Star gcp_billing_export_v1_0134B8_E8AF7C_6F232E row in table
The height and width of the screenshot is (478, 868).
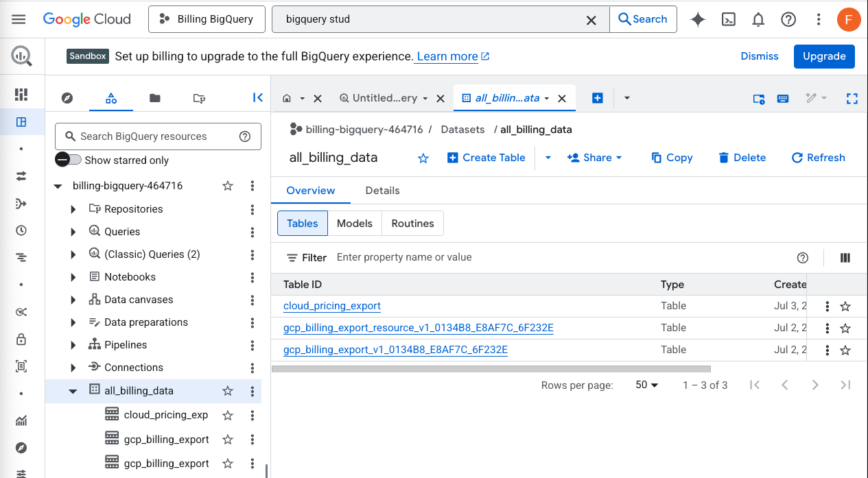click(x=845, y=350)
